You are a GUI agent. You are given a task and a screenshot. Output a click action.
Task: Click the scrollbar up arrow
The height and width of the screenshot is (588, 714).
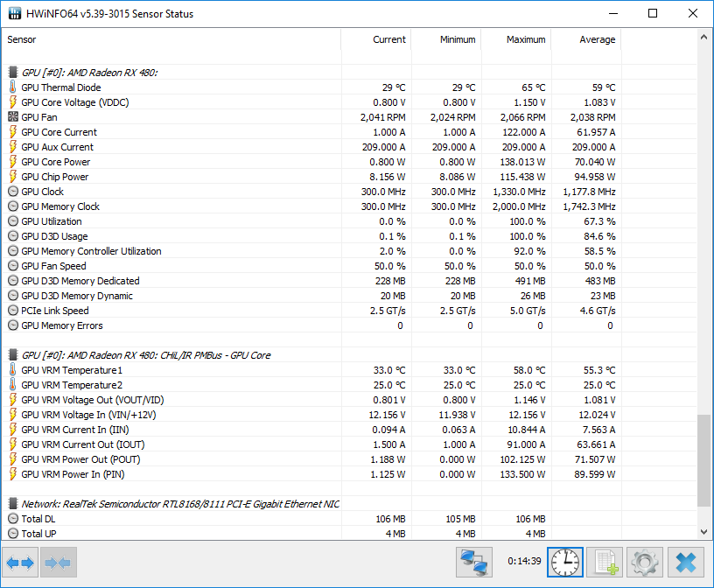[703, 38]
